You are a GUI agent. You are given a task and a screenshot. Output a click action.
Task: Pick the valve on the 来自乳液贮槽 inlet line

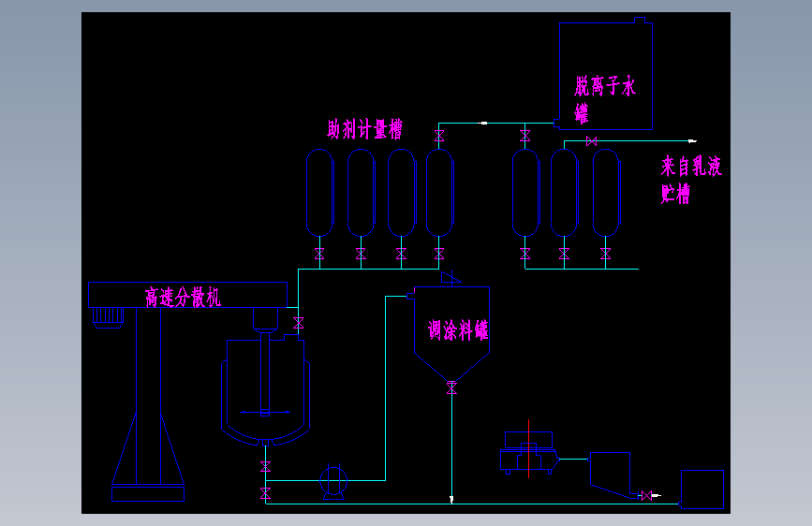591,140
